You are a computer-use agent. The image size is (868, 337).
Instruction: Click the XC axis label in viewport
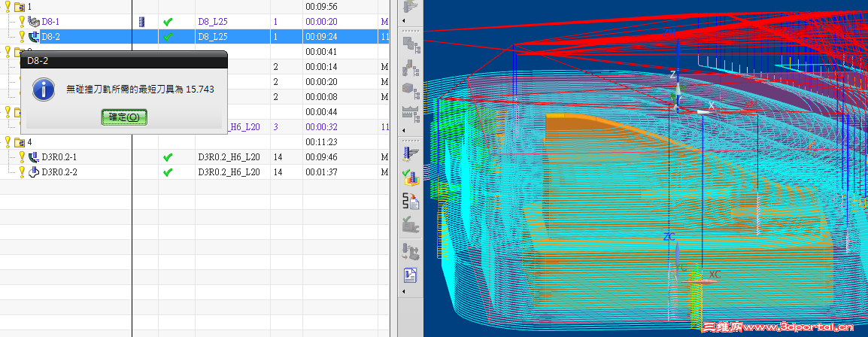click(x=715, y=275)
